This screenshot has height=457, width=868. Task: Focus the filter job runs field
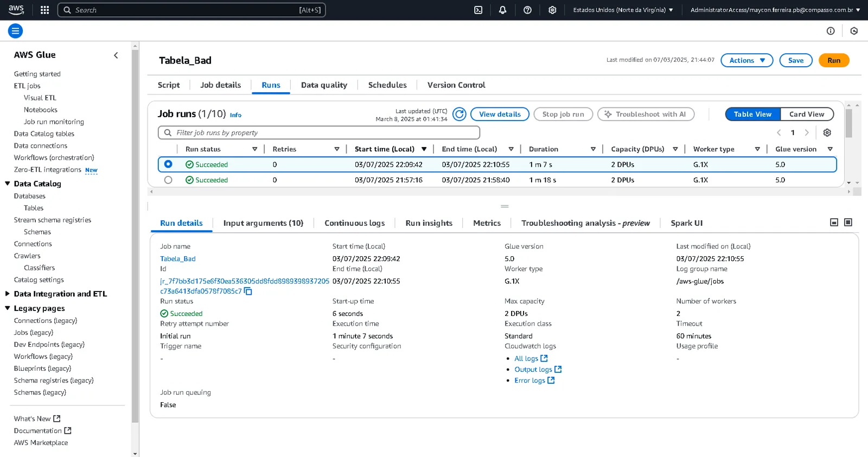pos(319,133)
